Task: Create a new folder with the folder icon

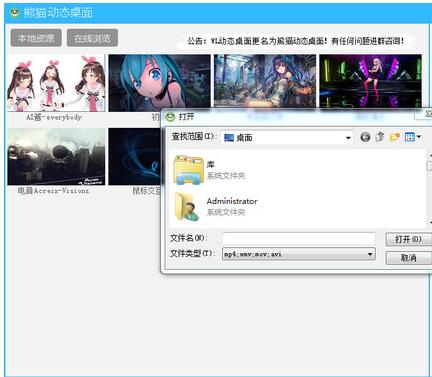Action: (x=395, y=137)
